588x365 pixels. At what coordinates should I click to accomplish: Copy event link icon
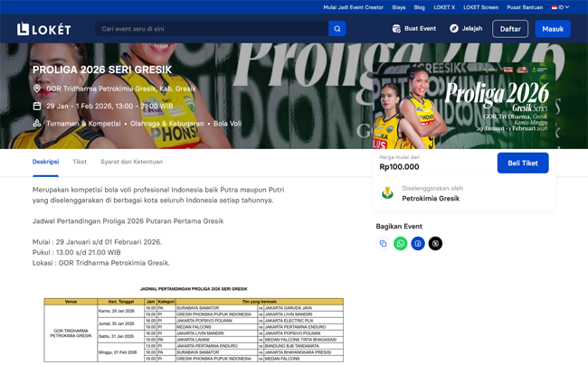[x=383, y=243]
